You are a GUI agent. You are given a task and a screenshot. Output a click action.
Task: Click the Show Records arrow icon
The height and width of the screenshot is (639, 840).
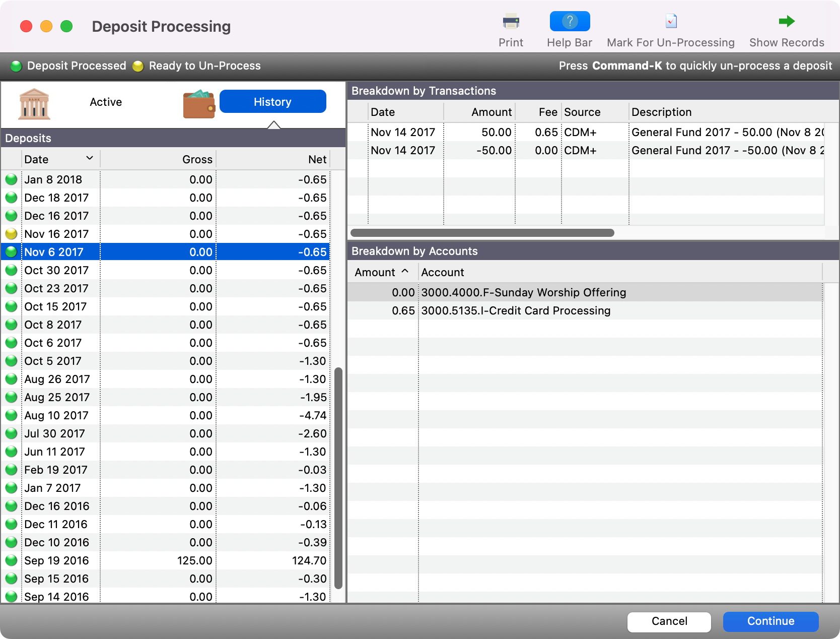786,21
